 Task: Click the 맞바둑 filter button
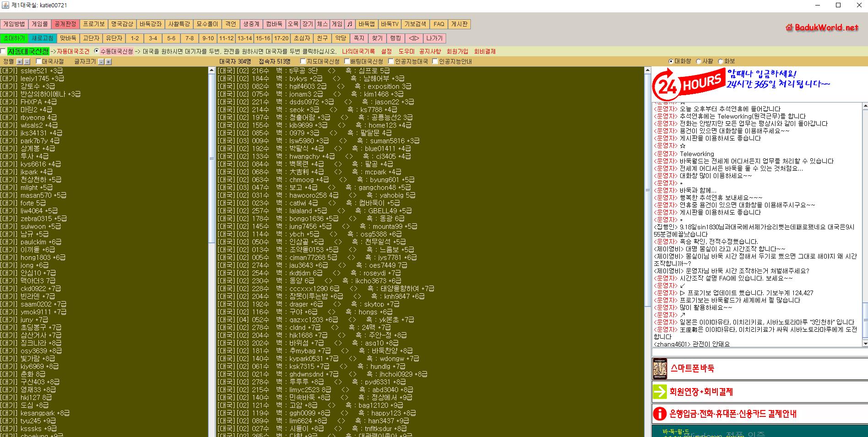[x=68, y=38]
